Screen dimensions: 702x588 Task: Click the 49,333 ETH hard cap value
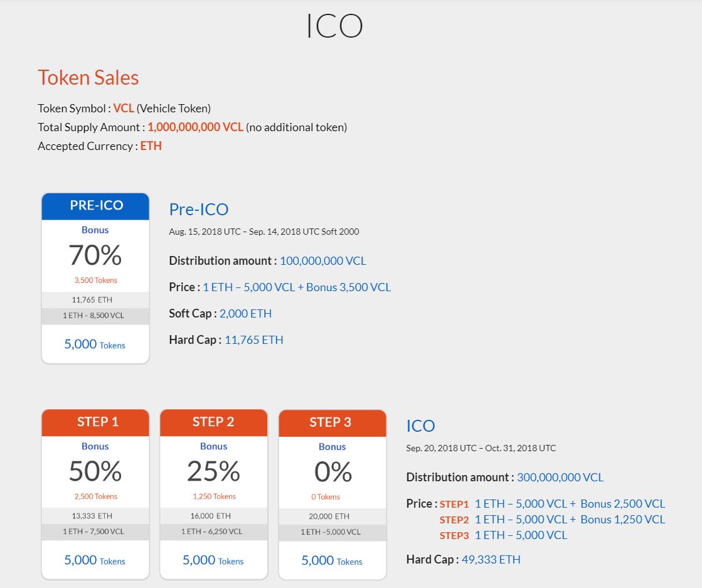click(x=491, y=560)
